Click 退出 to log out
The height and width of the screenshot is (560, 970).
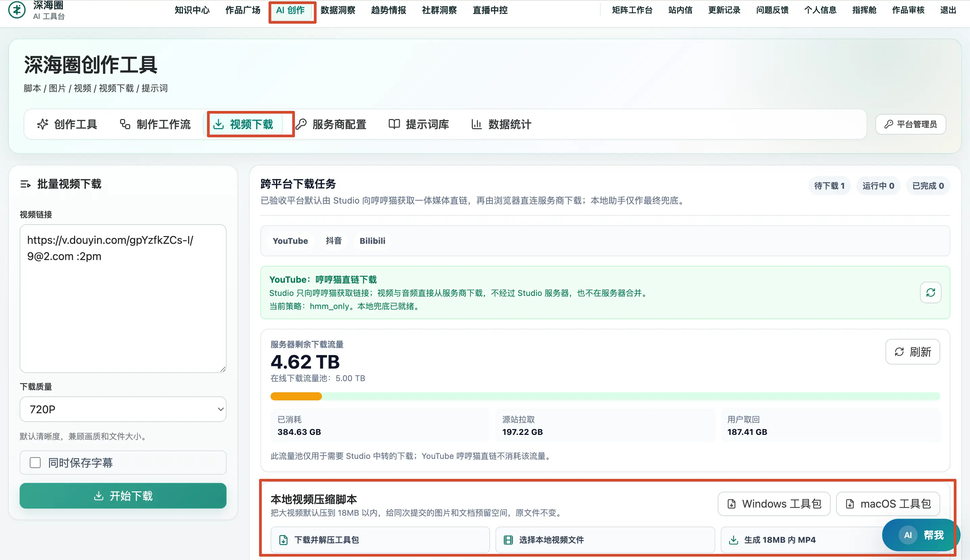point(948,10)
